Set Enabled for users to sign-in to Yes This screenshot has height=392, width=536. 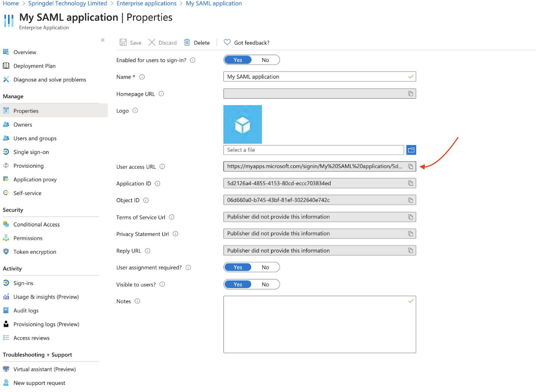click(238, 60)
